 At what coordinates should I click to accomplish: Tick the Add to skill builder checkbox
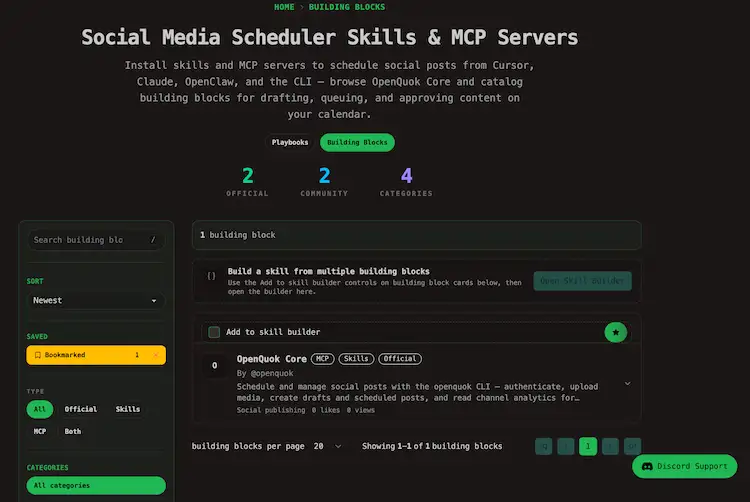tap(214, 332)
